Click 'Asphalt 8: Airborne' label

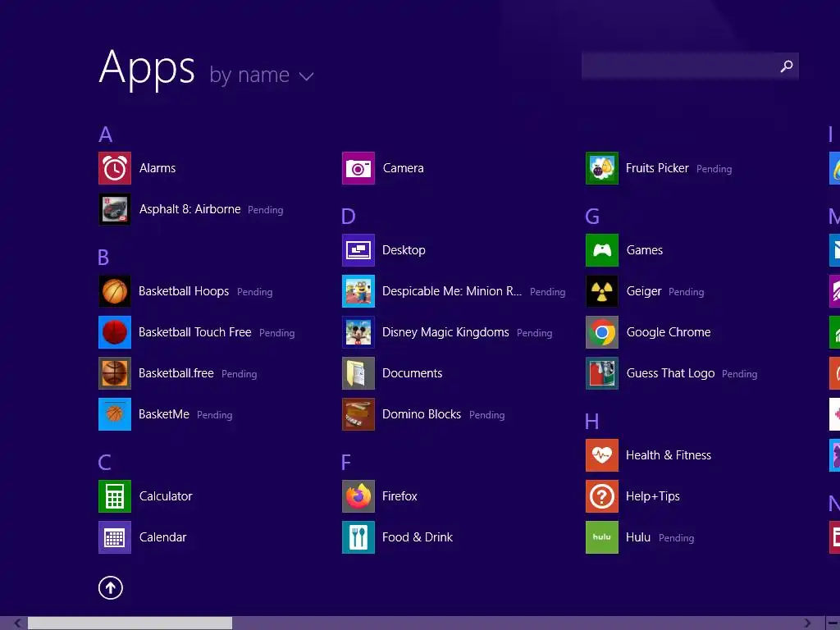[x=190, y=209]
